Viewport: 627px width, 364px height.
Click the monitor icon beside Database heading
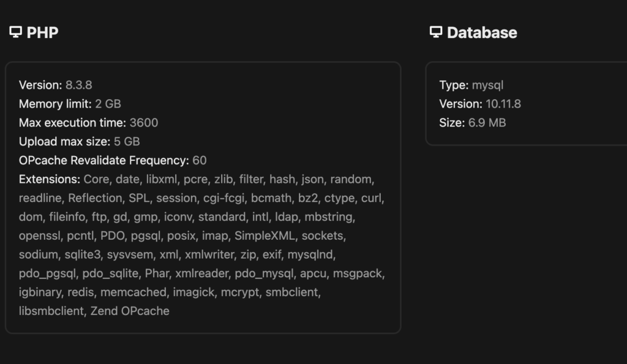(x=436, y=32)
